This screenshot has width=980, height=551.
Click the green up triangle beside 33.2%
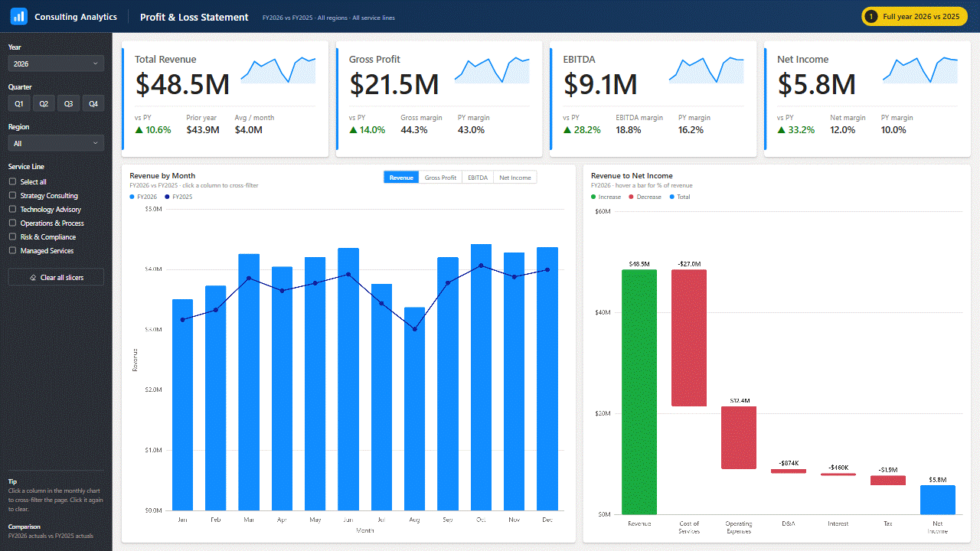(x=781, y=130)
